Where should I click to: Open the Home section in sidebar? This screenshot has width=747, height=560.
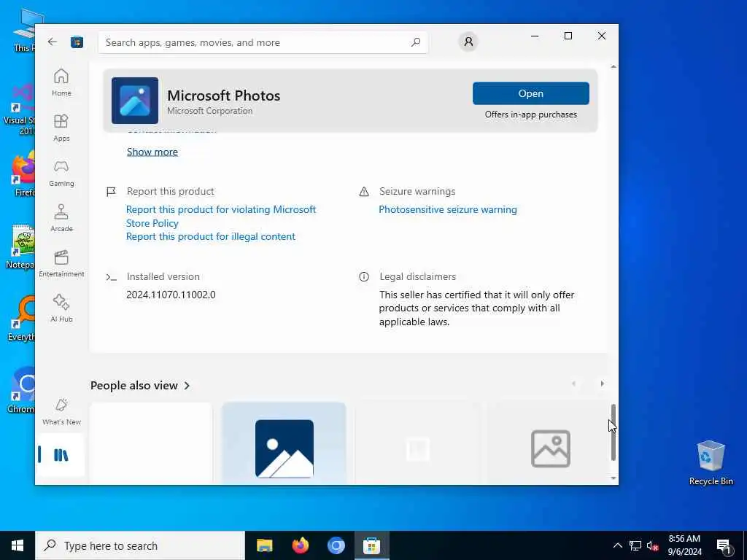[61, 82]
